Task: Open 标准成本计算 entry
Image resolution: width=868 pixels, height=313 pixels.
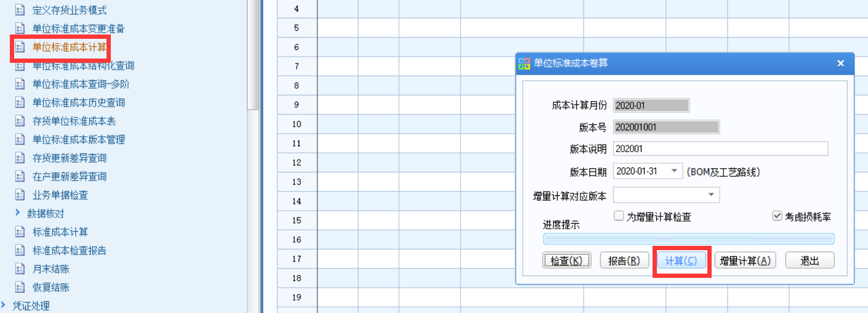Action: pyautogui.click(x=60, y=232)
